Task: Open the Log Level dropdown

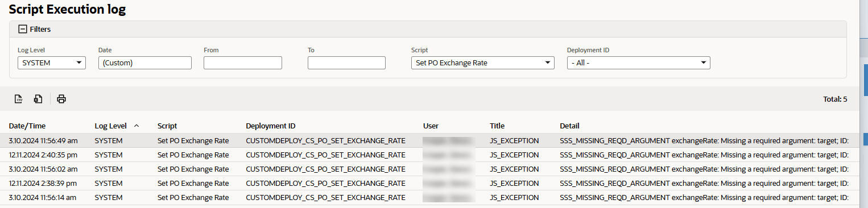Action: pyautogui.click(x=52, y=63)
